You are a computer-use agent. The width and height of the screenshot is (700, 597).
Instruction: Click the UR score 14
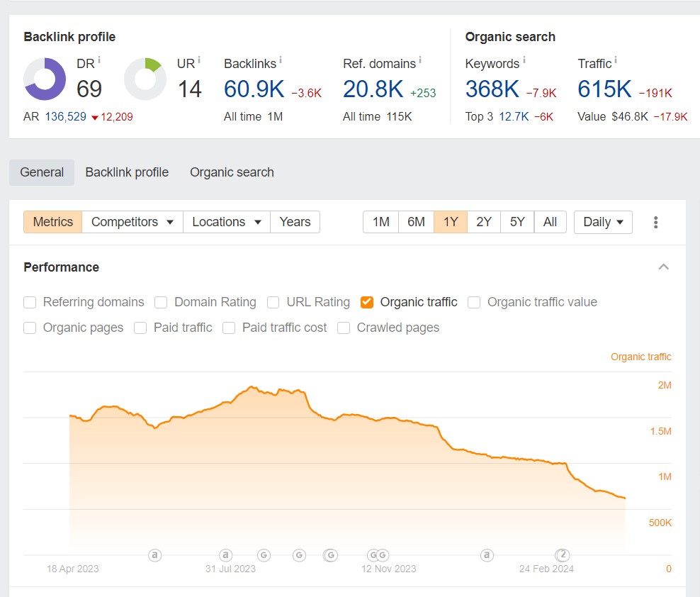click(190, 89)
